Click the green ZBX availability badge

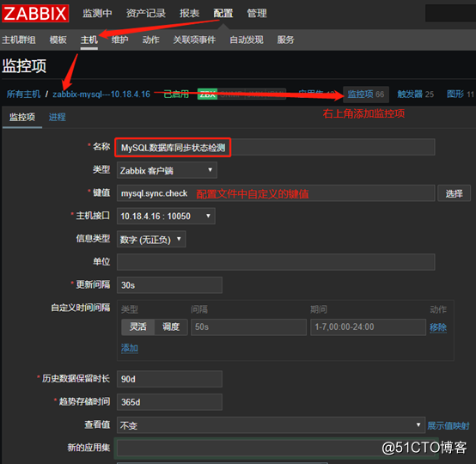click(x=207, y=95)
